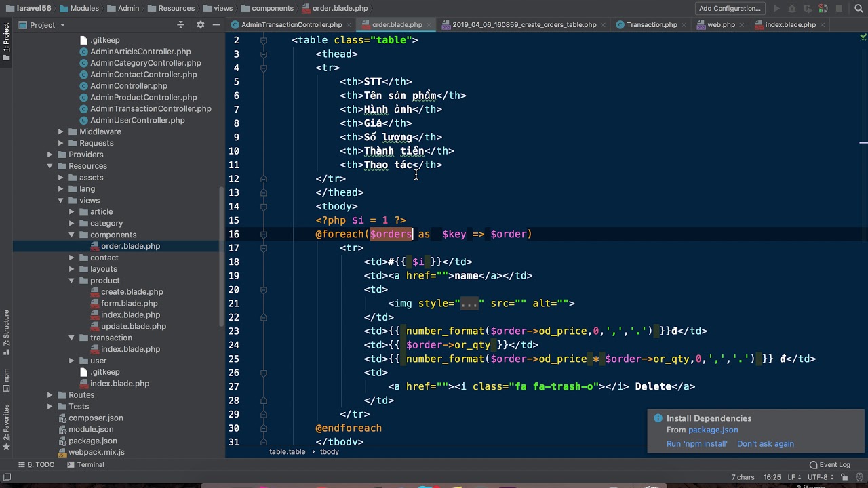Select composer.json in project tree
The width and height of the screenshot is (868, 488).
click(x=96, y=418)
